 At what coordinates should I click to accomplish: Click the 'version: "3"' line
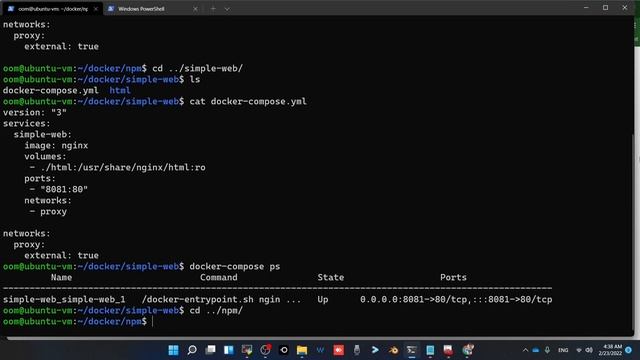[35, 112]
